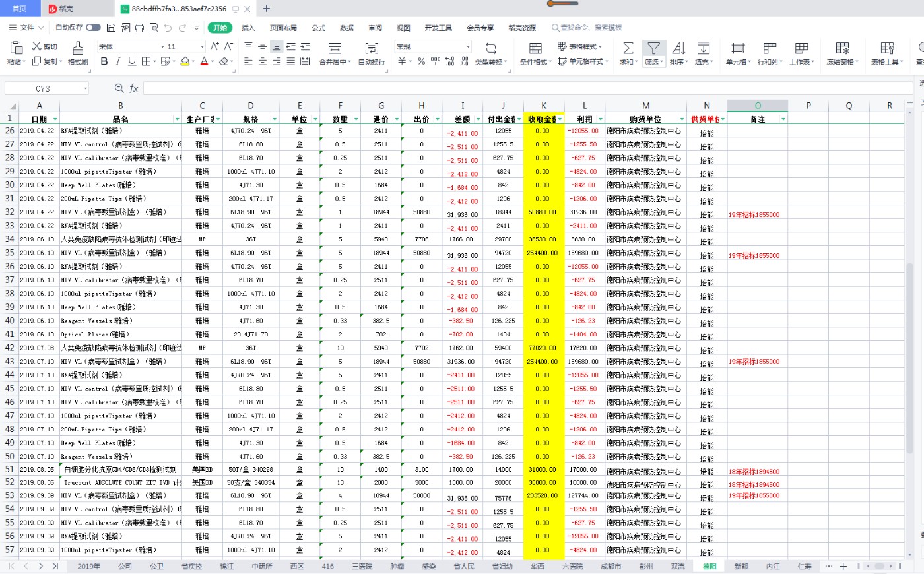Screen dimensions: 924x574
Task: Click the Redo arrow icon
Action: click(182, 28)
